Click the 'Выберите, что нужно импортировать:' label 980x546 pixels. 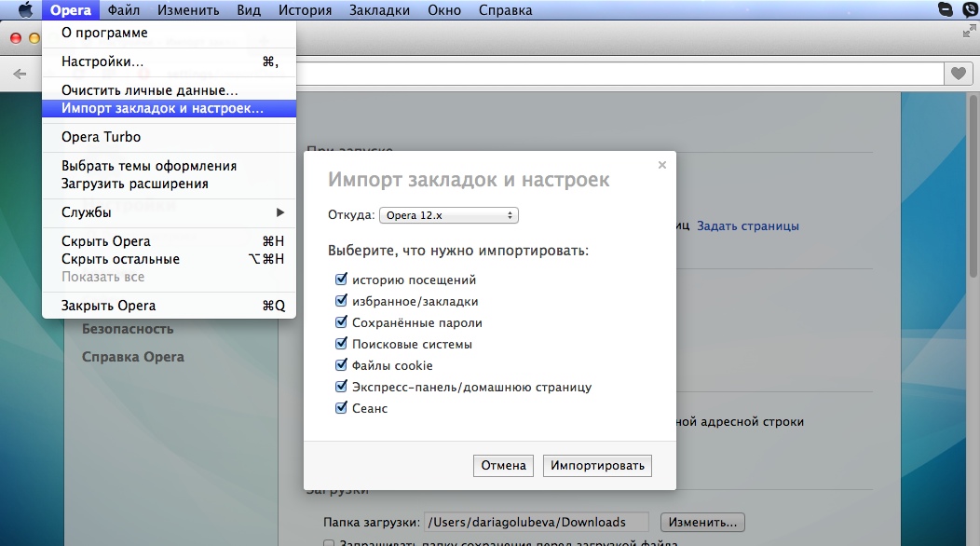[x=458, y=251]
